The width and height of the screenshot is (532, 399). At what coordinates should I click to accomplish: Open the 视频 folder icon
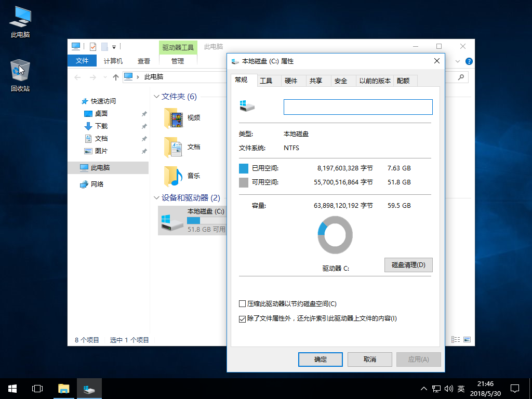pyautogui.click(x=174, y=118)
